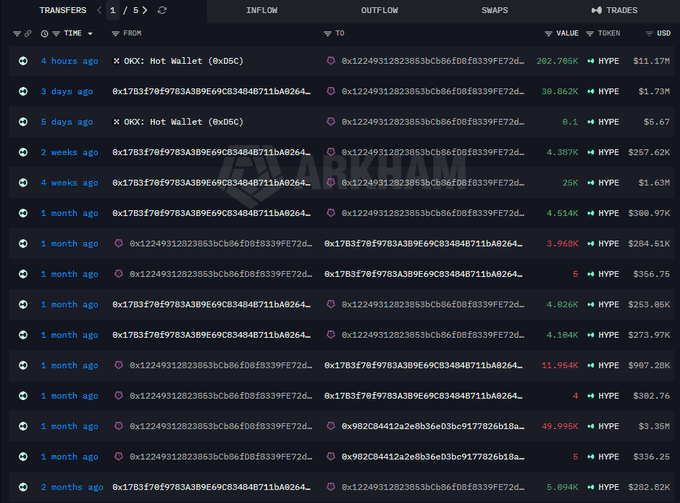Click the TOKEN column header
The image size is (680, 503).
(609, 33)
